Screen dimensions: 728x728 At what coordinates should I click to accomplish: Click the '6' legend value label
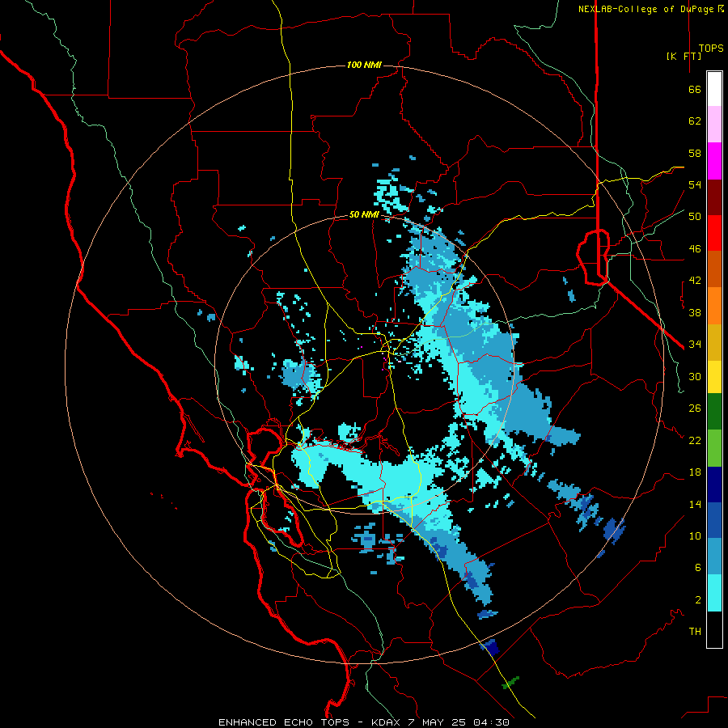[x=697, y=568]
